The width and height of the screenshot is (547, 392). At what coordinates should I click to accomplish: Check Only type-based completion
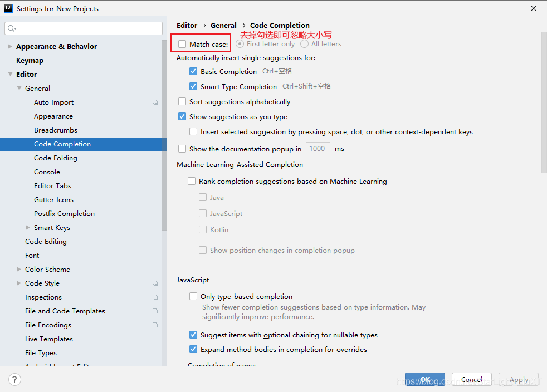(193, 296)
